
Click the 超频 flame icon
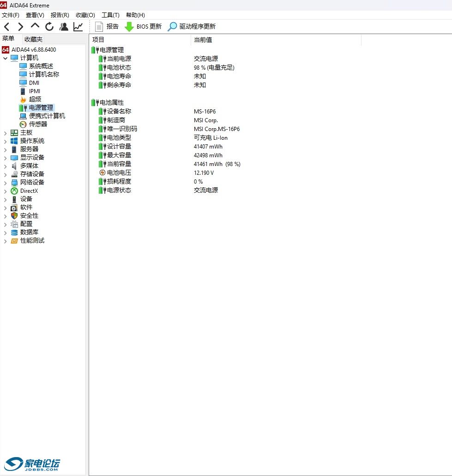point(23,99)
